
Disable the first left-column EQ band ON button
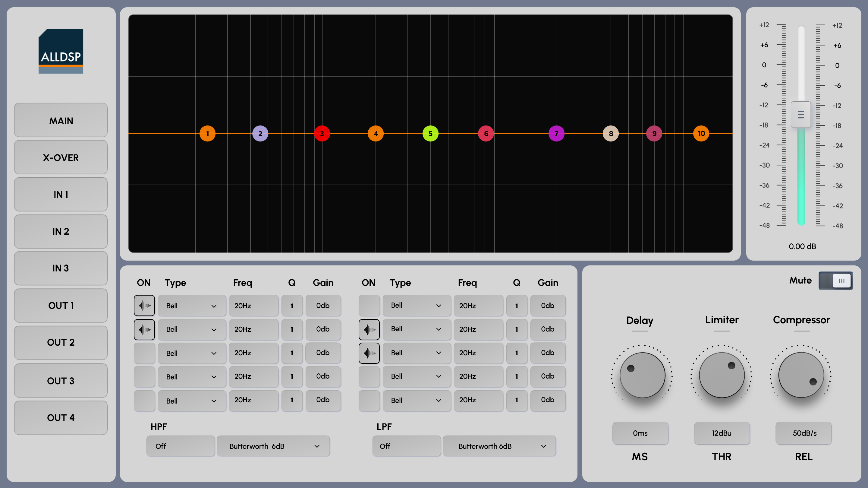(144, 306)
